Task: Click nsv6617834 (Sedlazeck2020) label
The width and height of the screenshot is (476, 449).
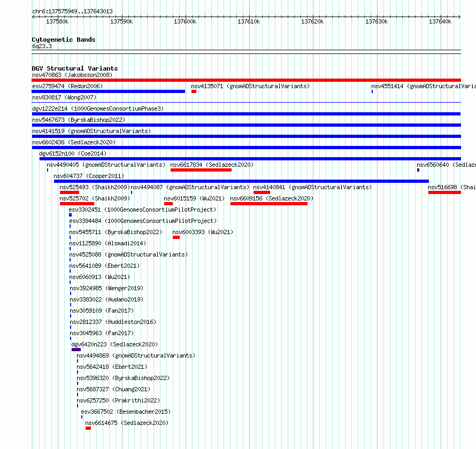Action: (x=212, y=165)
